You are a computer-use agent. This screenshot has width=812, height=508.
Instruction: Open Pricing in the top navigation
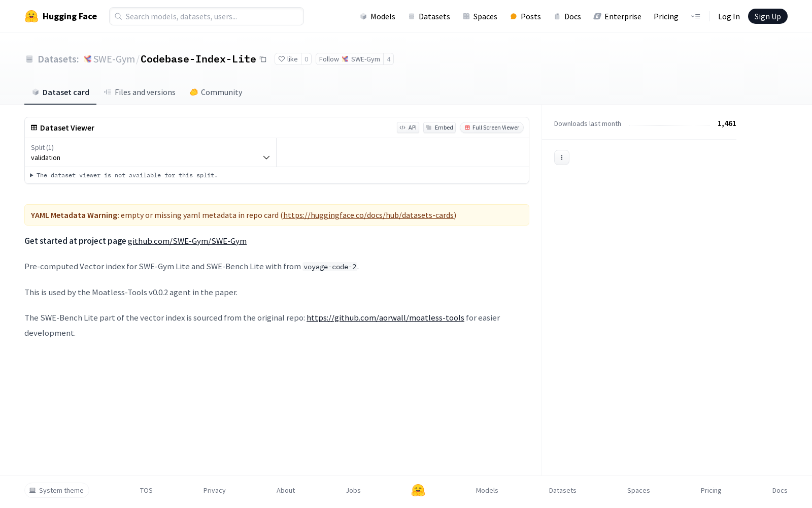point(666,16)
